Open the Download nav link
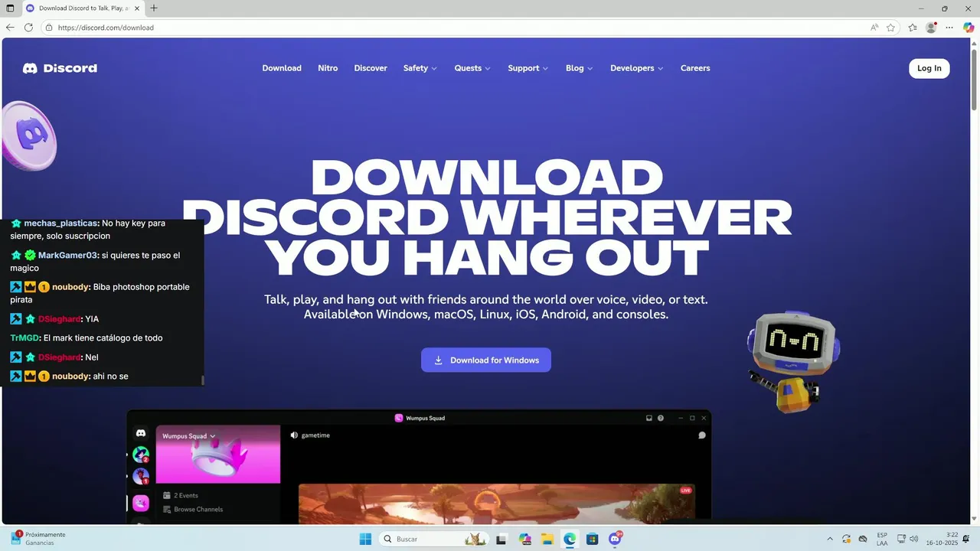Image resolution: width=980 pixels, height=551 pixels. point(282,68)
